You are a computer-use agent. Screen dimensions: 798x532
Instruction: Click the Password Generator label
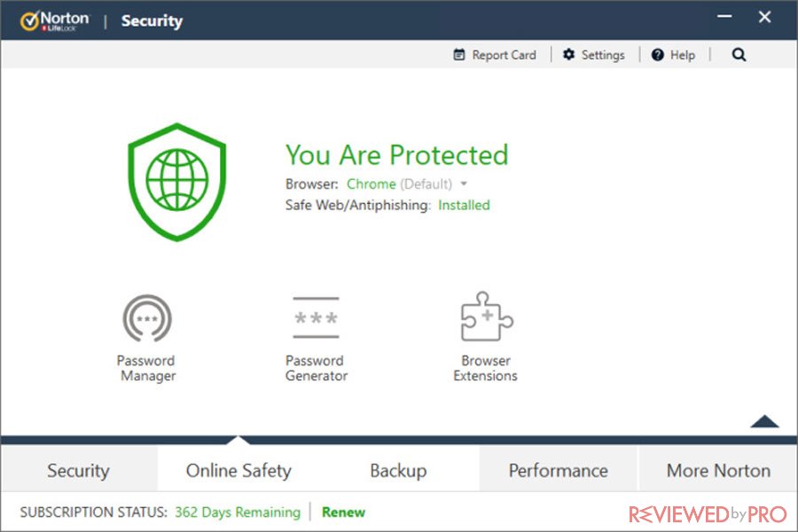tap(316, 368)
